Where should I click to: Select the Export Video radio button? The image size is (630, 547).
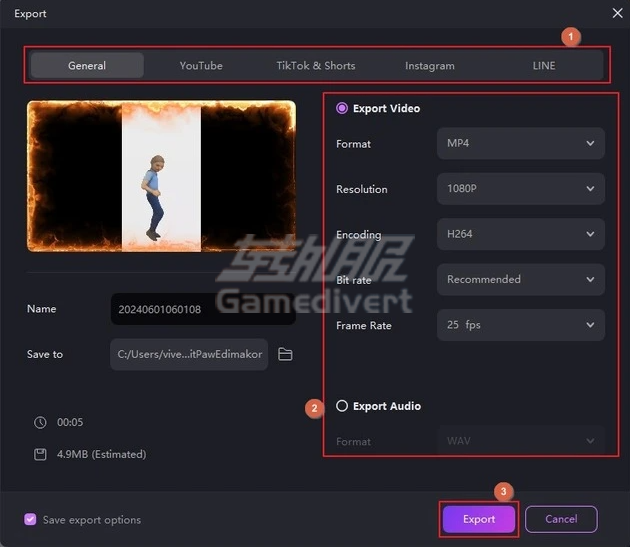click(343, 108)
